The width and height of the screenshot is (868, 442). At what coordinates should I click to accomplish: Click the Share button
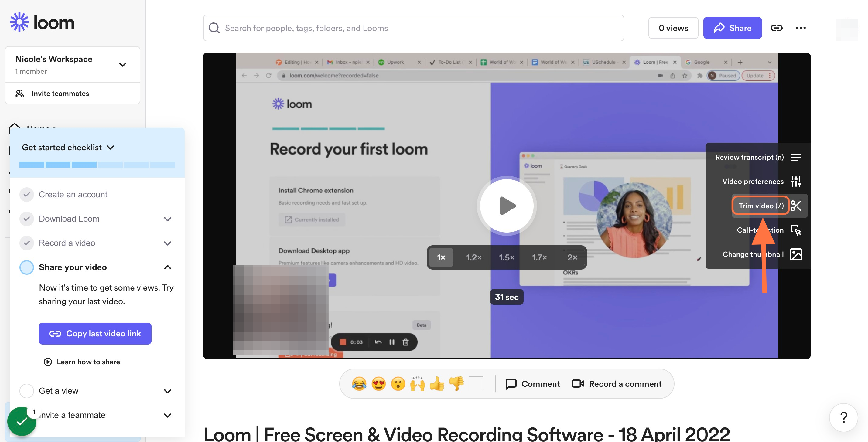pyautogui.click(x=732, y=28)
